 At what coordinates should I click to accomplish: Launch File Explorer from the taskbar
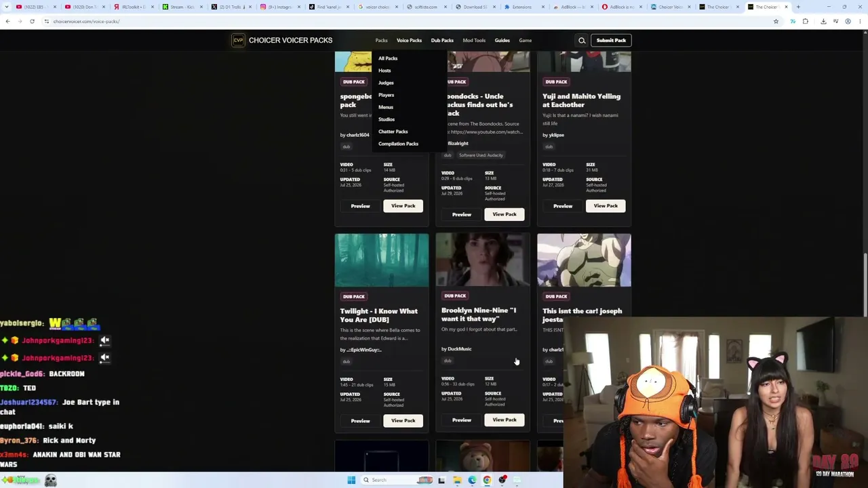coord(457,481)
